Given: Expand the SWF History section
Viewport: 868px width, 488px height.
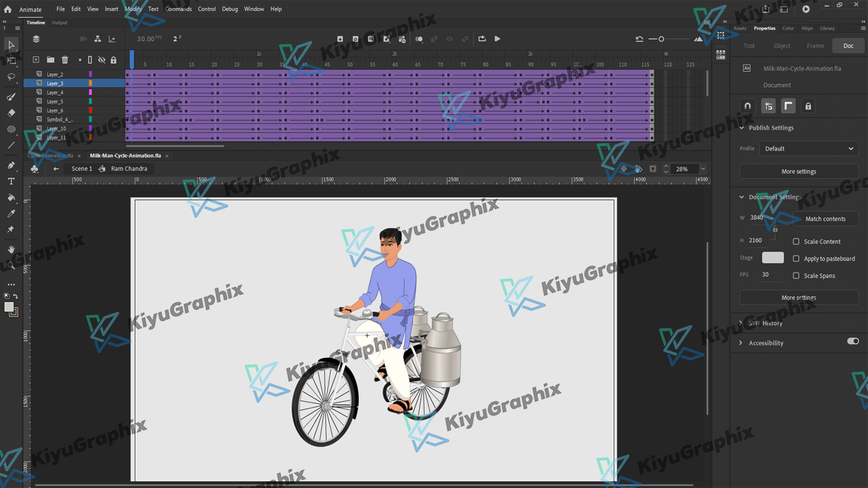Looking at the screenshot, I should [x=741, y=323].
